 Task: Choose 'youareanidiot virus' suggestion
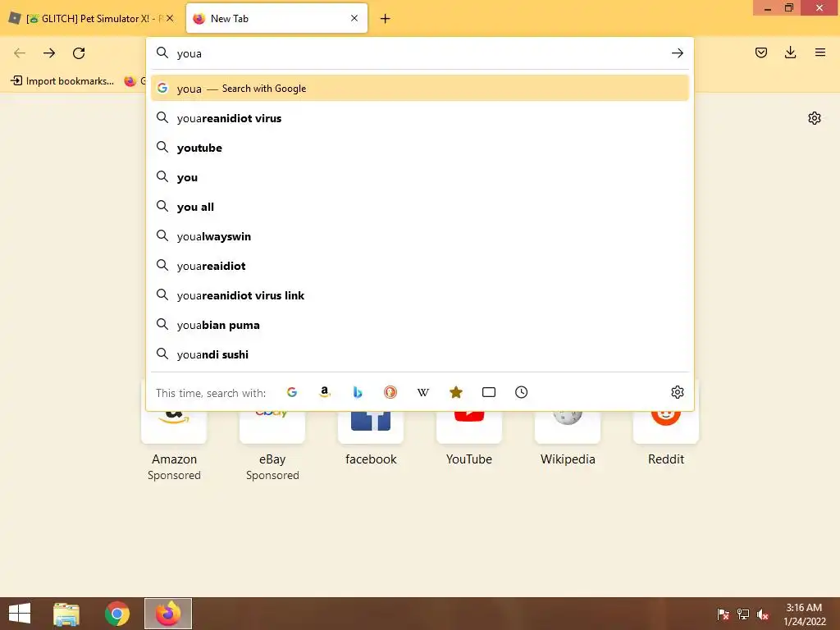[x=420, y=118]
